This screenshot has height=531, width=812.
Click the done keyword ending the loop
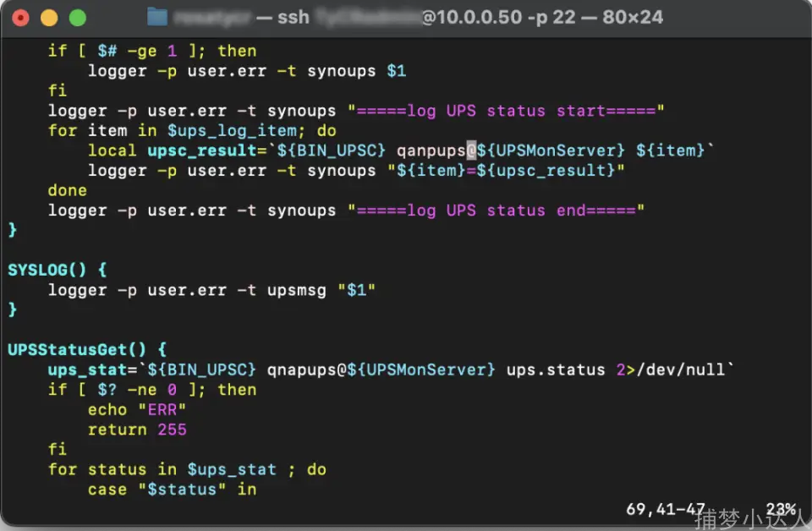point(68,190)
